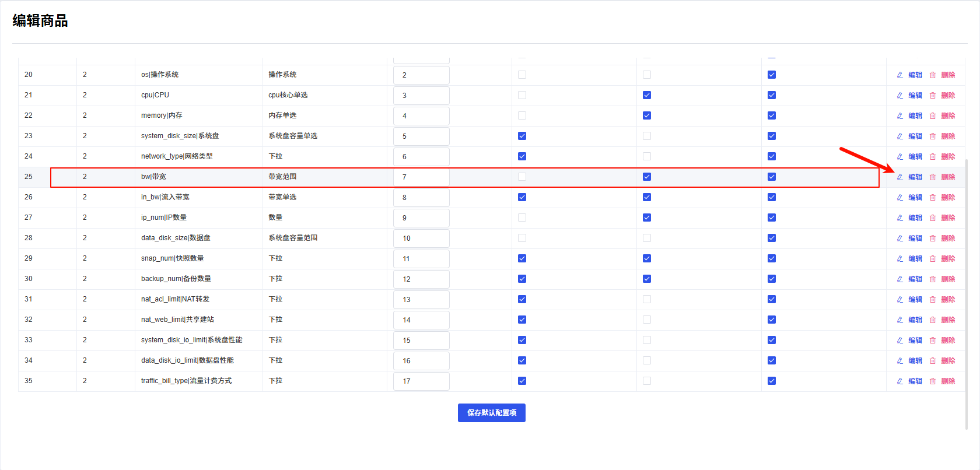This screenshot has width=980, height=470.
Task: Click the vertical scrollbar on the right edge
Action: pyautogui.click(x=967, y=292)
